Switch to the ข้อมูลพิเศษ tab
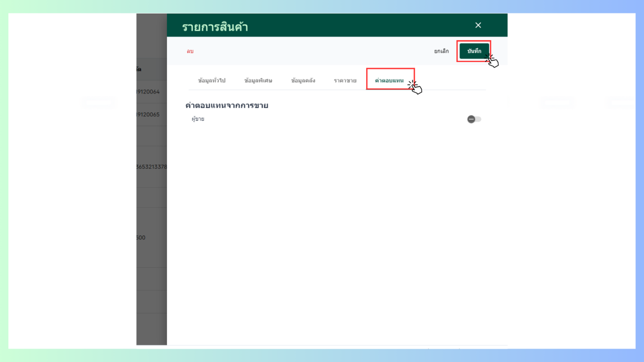This screenshot has height=362, width=644. tap(258, 80)
